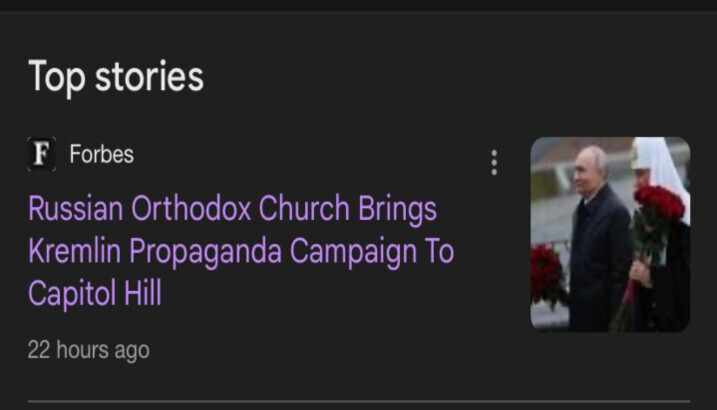Click the word Kremlin in headline
Image resolution: width=717 pixels, height=410 pixels.
(x=73, y=251)
